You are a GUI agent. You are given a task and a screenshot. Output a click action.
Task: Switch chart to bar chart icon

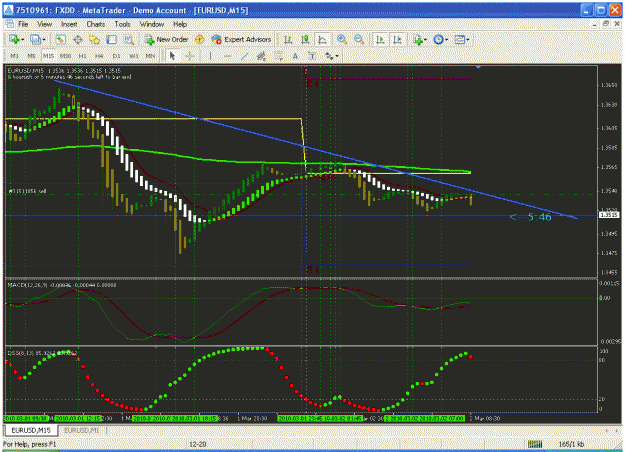tap(288, 39)
